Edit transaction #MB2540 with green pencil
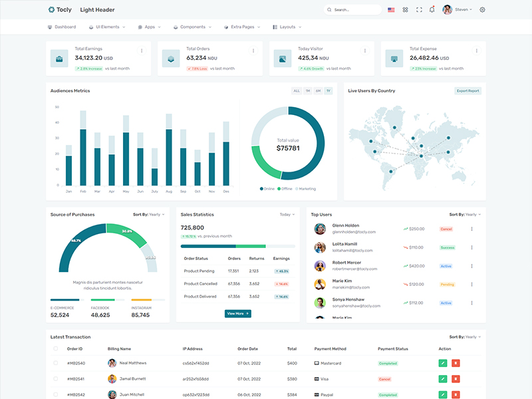The image size is (532, 399). (x=442, y=363)
